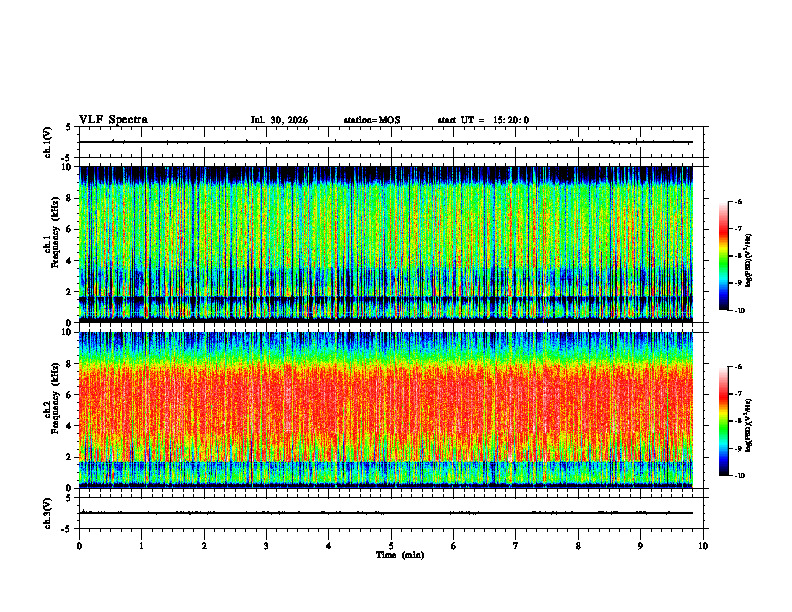Click the 'Time (min)' axis title
The width and height of the screenshot is (792, 612).
coord(400,555)
